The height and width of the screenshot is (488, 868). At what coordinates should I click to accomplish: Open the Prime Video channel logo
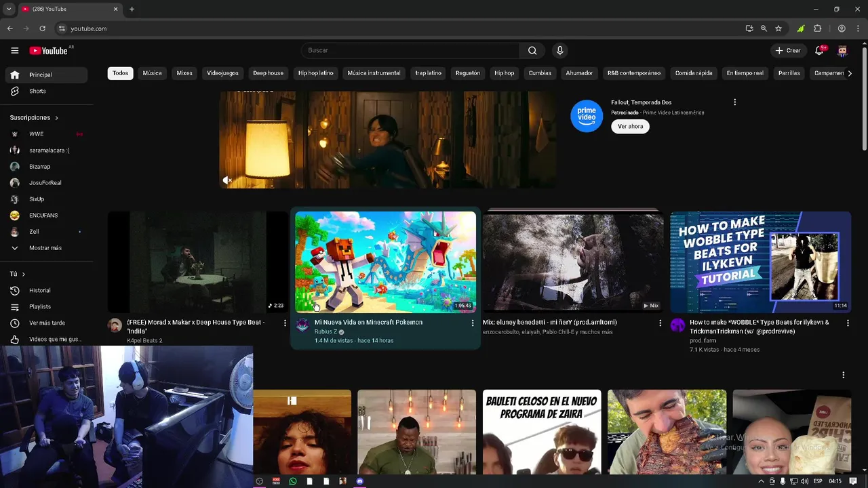(587, 116)
